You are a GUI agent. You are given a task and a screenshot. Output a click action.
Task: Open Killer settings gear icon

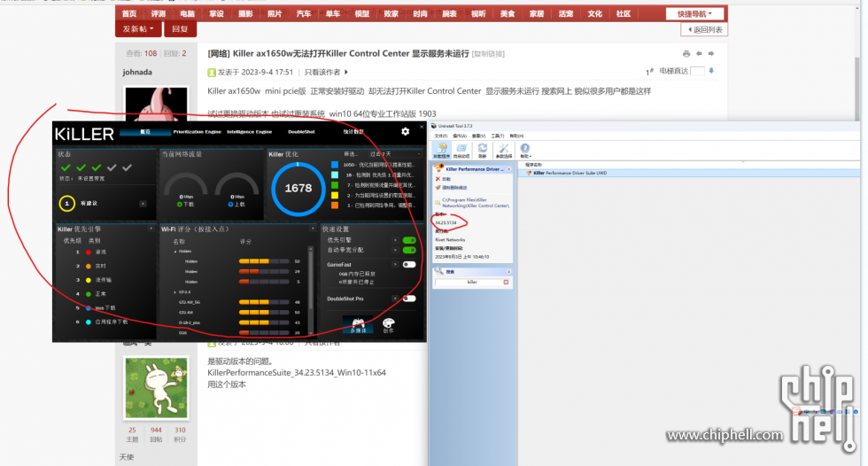point(406,131)
